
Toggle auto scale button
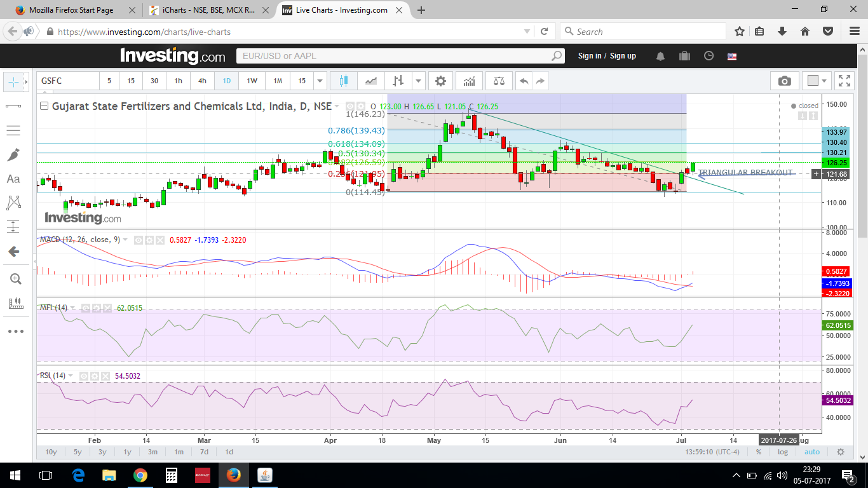812,452
